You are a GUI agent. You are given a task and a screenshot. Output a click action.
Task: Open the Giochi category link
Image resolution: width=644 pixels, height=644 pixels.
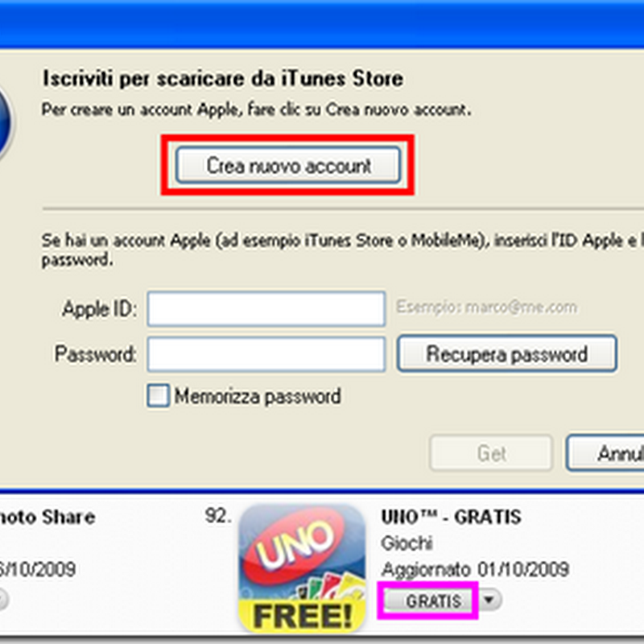(x=407, y=543)
